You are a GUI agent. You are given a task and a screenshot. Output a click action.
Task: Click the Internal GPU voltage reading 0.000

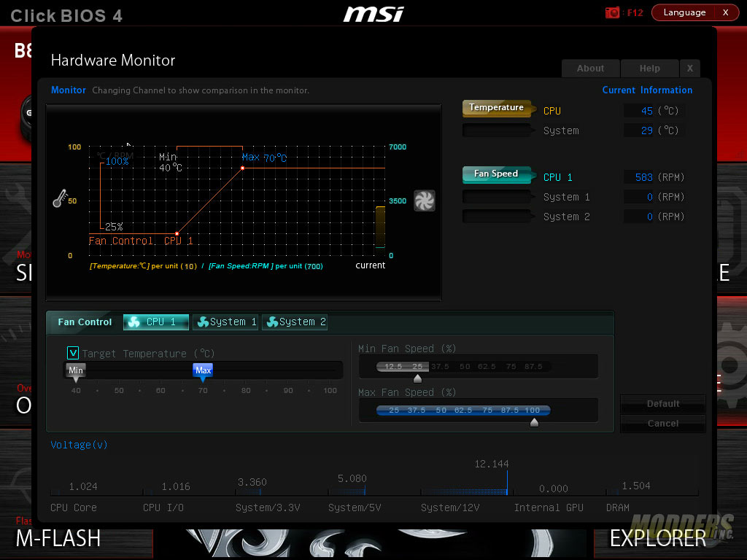(553, 489)
